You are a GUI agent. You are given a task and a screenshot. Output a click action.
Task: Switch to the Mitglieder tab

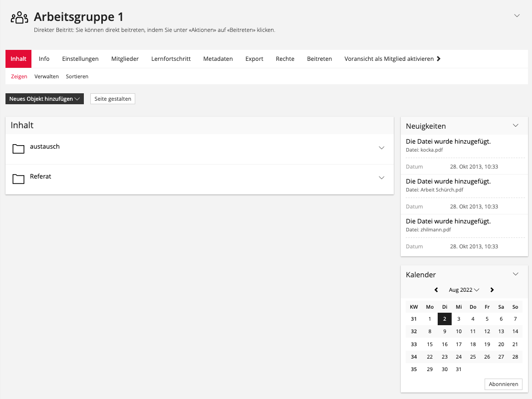pyautogui.click(x=125, y=59)
